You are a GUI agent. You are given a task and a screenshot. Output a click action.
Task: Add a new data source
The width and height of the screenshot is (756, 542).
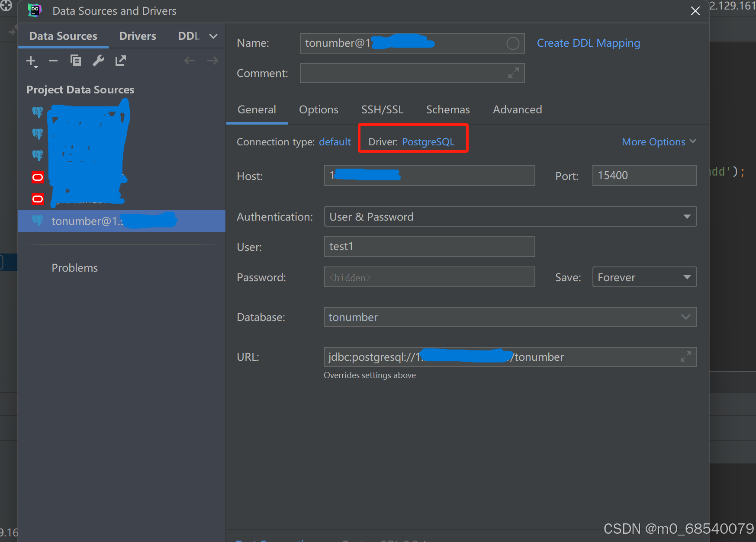32,61
